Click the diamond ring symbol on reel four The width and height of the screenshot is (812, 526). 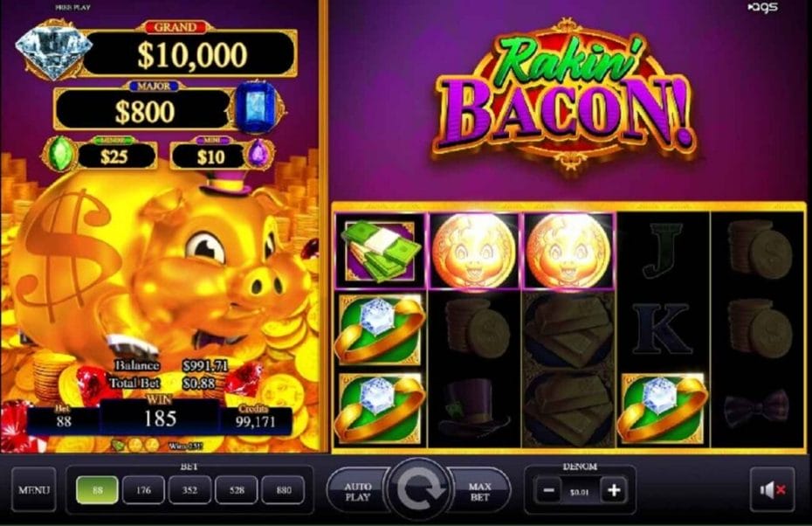click(663, 409)
